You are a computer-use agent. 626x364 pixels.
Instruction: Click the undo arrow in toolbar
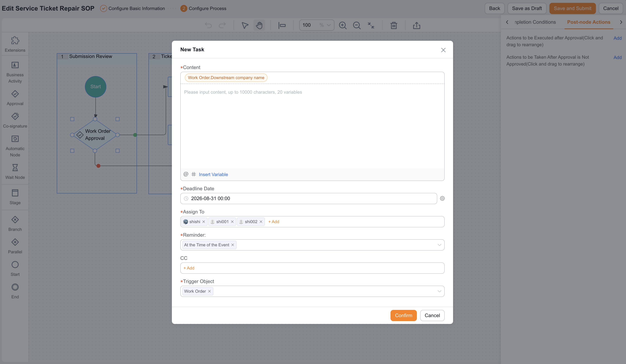point(208,25)
